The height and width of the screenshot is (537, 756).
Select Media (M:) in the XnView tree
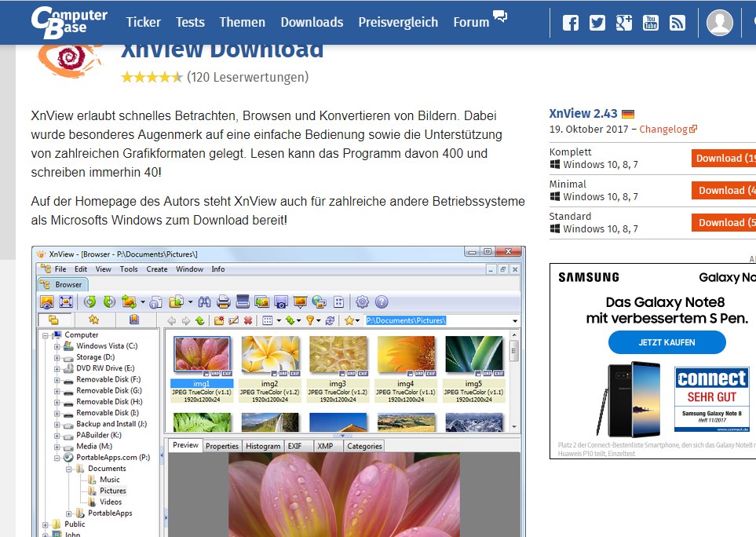tap(94, 447)
